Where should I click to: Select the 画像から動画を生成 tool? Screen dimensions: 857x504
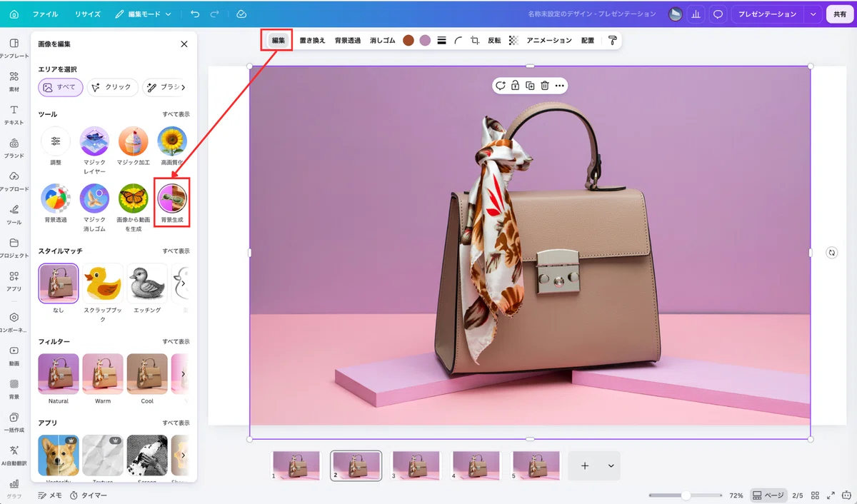tap(133, 208)
